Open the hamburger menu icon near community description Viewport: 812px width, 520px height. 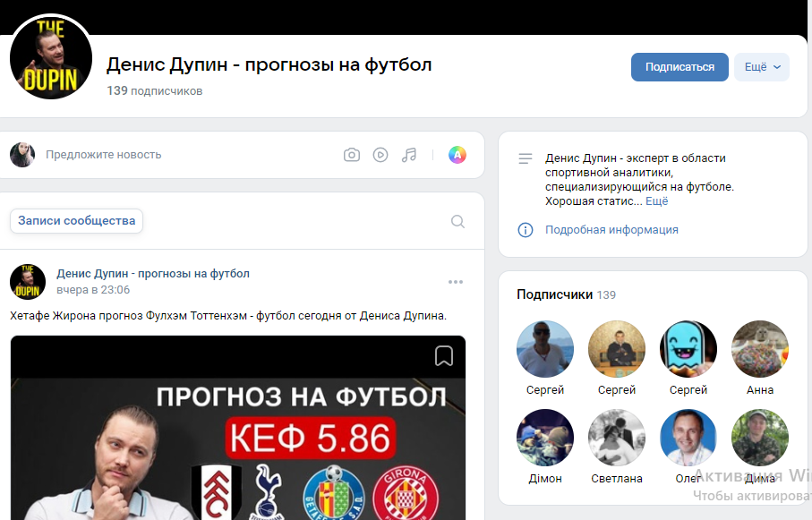click(524, 159)
